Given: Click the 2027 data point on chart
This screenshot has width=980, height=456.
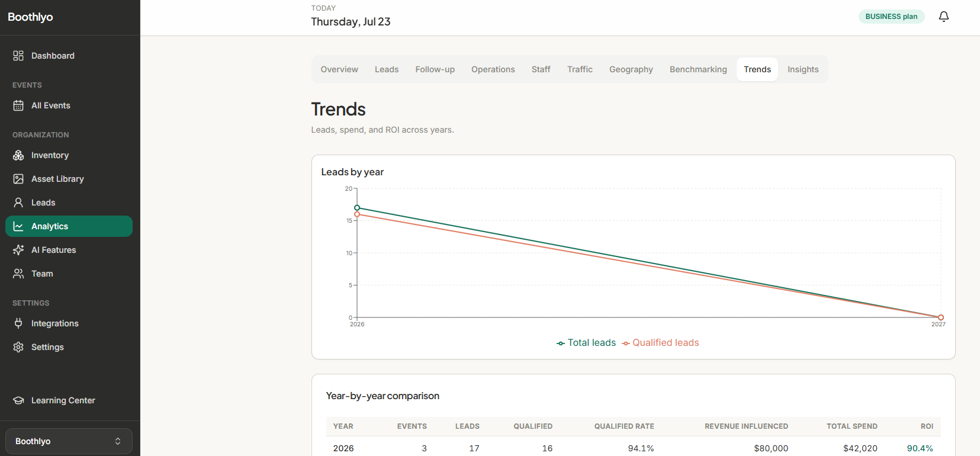Looking at the screenshot, I should [x=941, y=317].
